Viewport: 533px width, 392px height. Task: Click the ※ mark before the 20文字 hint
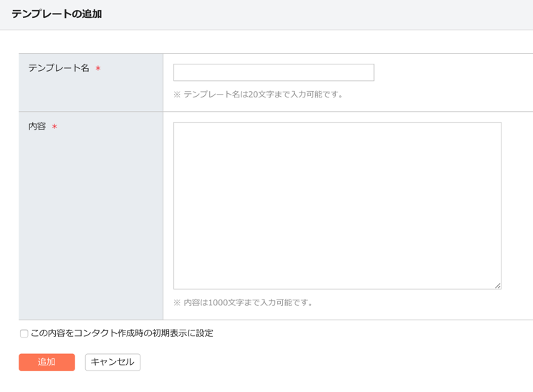click(x=177, y=95)
